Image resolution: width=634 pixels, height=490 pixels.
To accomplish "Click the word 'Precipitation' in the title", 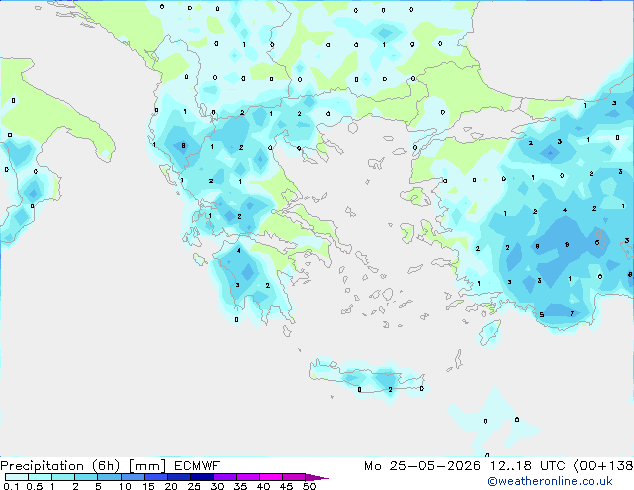I will (x=42, y=466).
